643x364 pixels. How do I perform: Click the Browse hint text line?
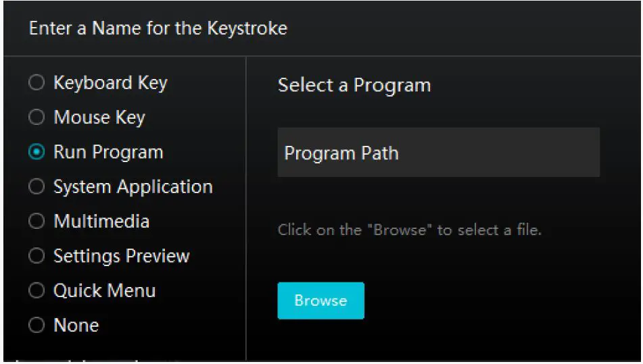(x=410, y=230)
